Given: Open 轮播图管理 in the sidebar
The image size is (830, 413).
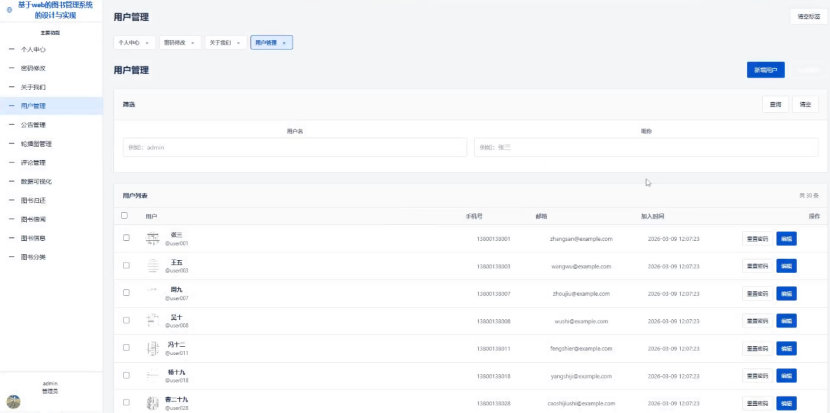Looking at the screenshot, I should click(x=51, y=143).
